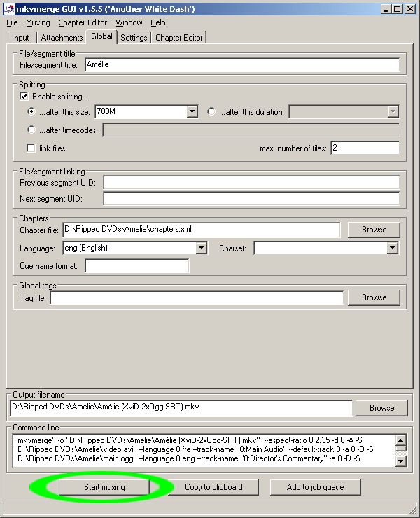
Task: Select the after this size radio button
Action: (31, 112)
